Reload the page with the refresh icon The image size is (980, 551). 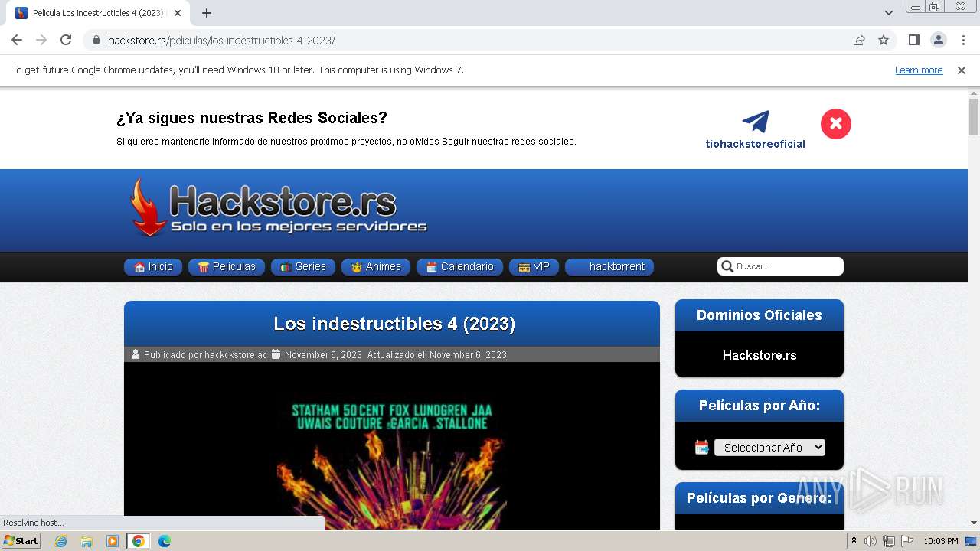[x=66, y=40]
